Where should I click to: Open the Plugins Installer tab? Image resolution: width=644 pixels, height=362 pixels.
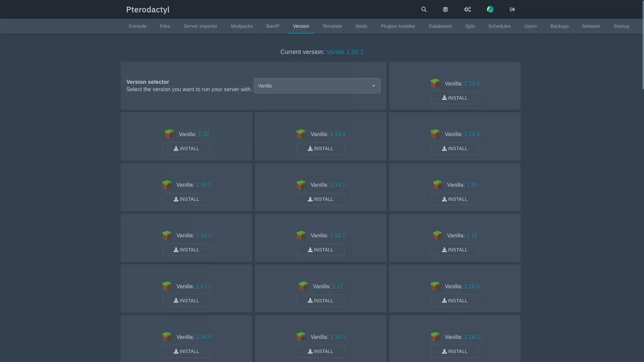(398, 26)
